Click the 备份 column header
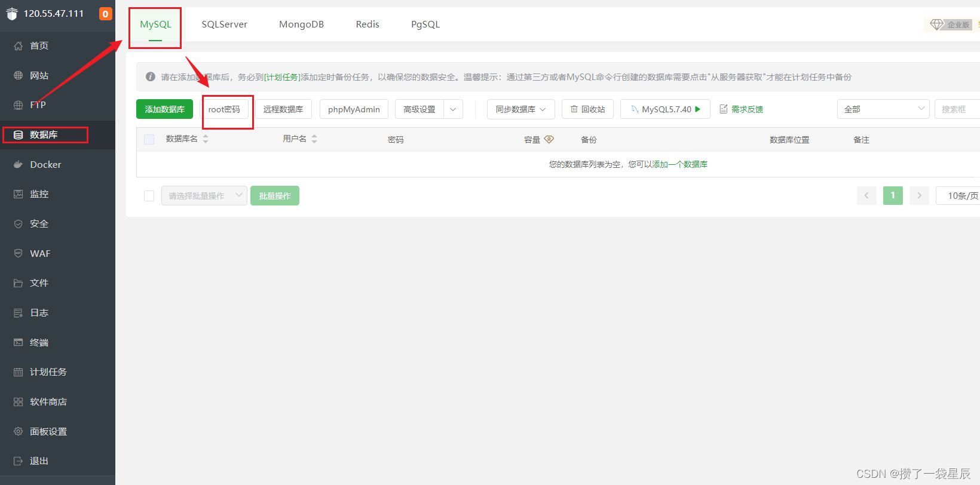 (x=589, y=140)
